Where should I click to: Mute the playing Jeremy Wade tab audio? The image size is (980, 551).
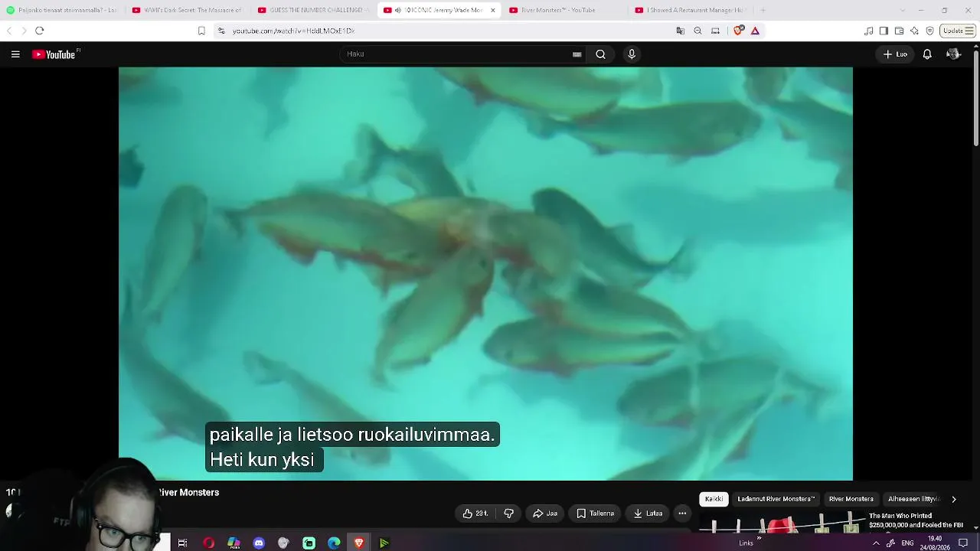[398, 10]
